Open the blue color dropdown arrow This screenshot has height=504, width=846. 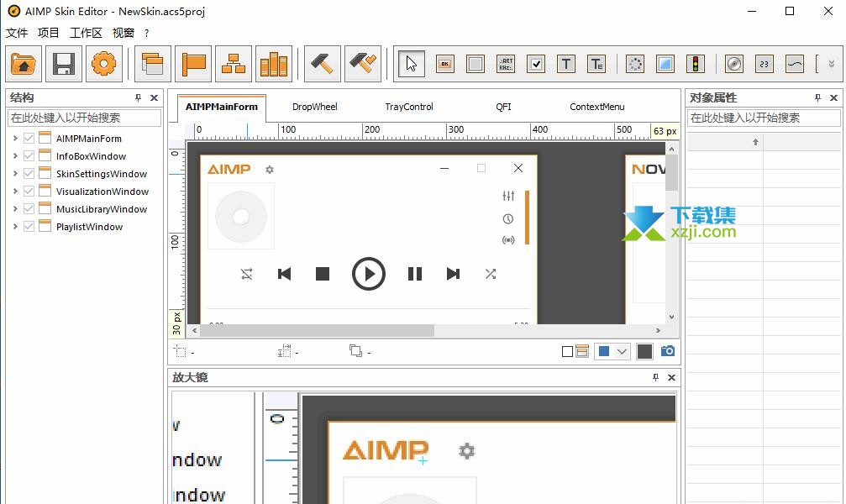point(622,351)
